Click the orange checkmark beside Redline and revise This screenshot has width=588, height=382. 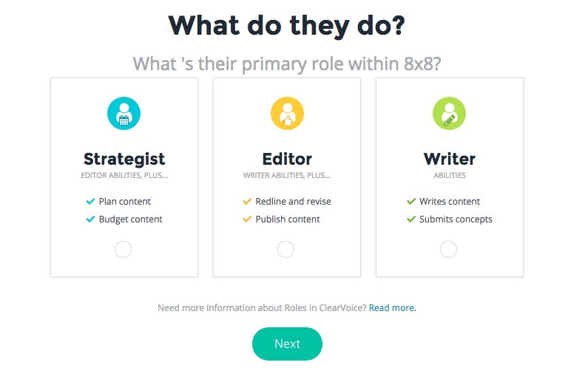click(x=247, y=202)
